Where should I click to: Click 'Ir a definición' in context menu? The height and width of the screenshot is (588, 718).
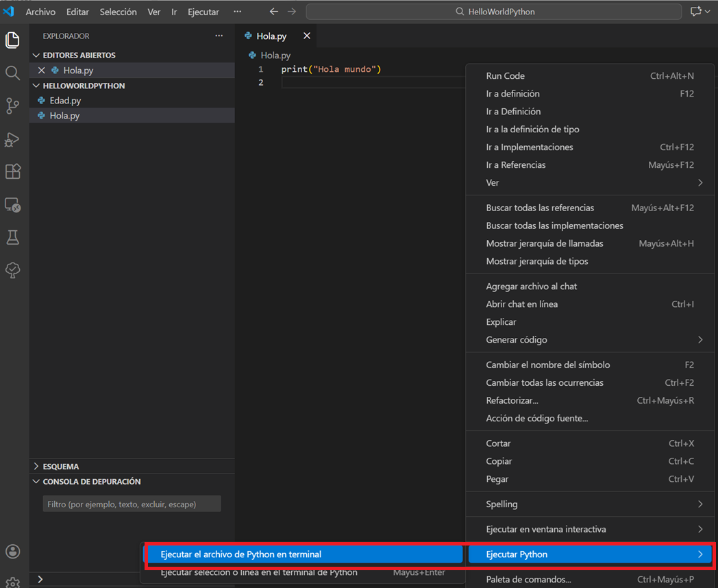pyautogui.click(x=512, y=94)
